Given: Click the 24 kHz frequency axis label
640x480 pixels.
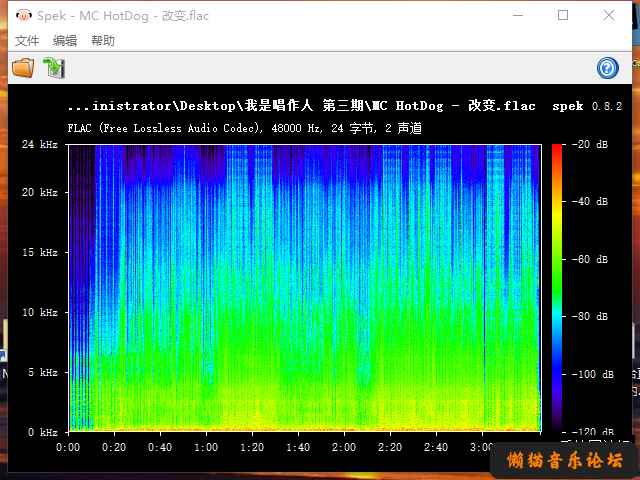Looking at the screenshot, I should pyautogui.click(x=40, y=144).
